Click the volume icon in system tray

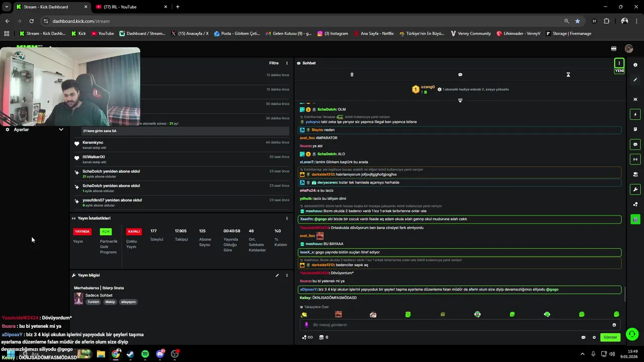[x=612, y=354]
